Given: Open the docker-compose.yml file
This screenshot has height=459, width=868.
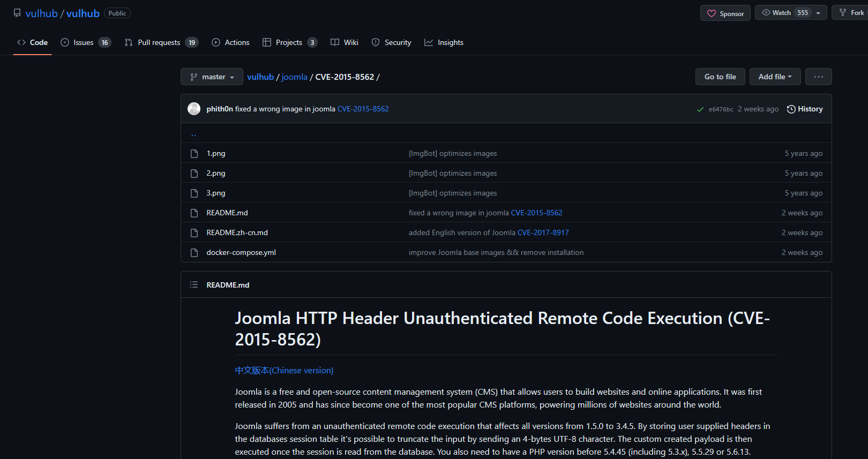Looking at the screenshot, I should pos(241,252).
